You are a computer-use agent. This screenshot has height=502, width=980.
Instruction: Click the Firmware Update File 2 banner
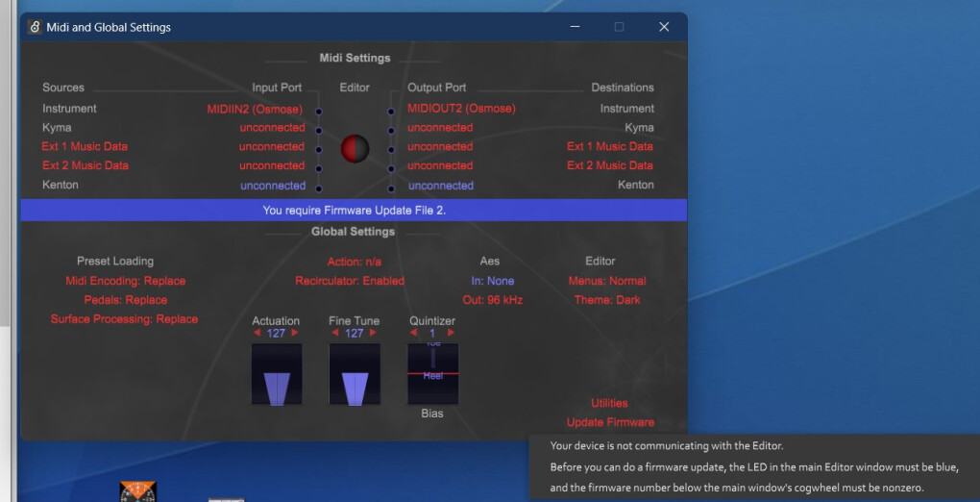(354, 211)
